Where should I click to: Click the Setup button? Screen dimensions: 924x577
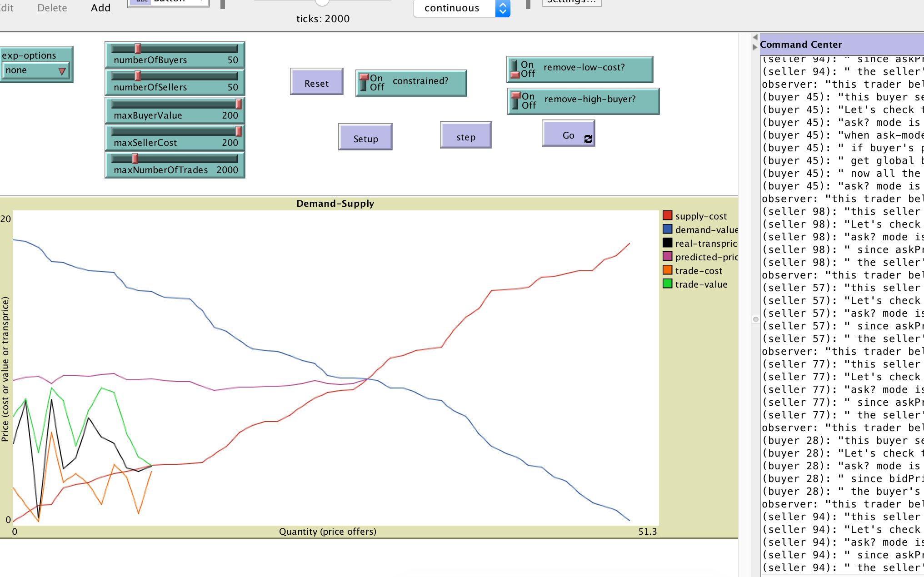365,137
